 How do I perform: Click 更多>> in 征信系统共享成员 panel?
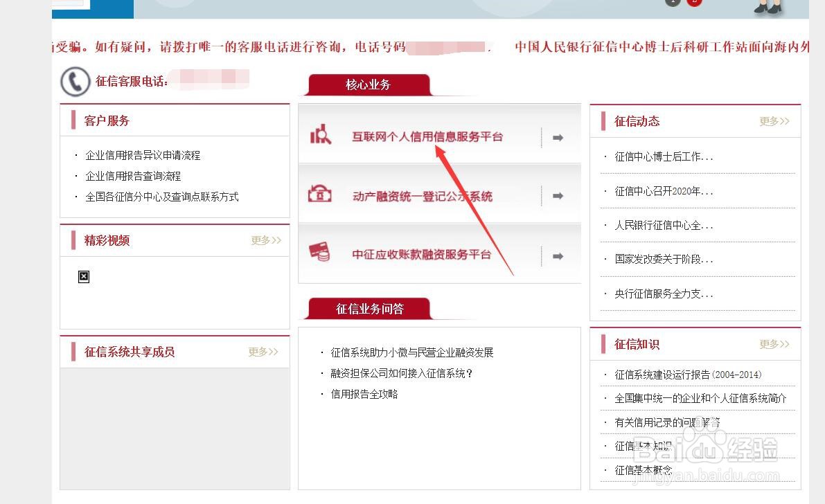tap(263, 352)
